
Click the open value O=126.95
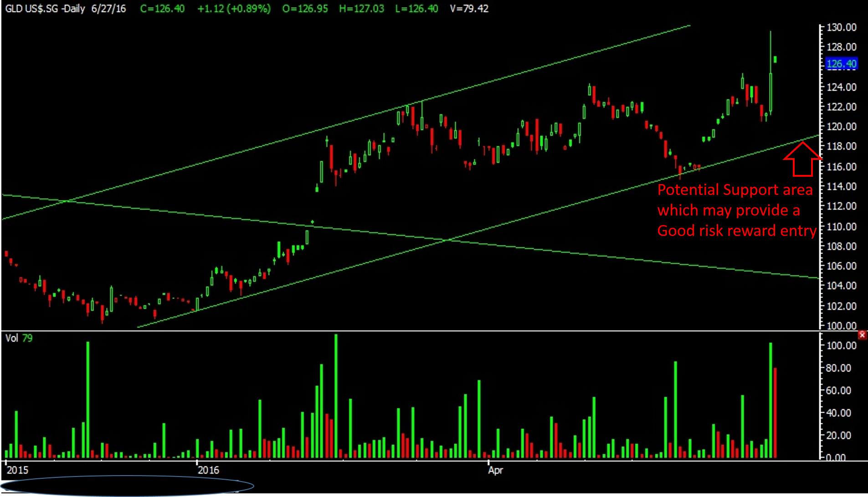point(305,9)
